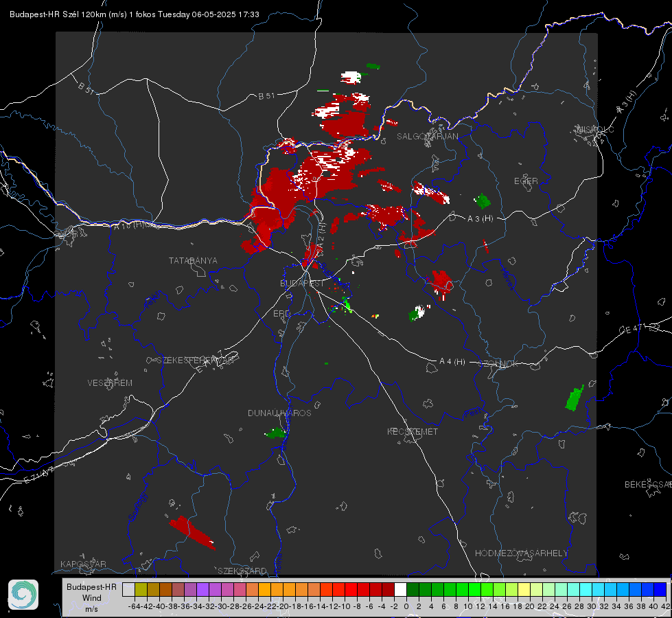Click the 'Budapest-HR Wind m/s' legend title

tap(91, 597)
